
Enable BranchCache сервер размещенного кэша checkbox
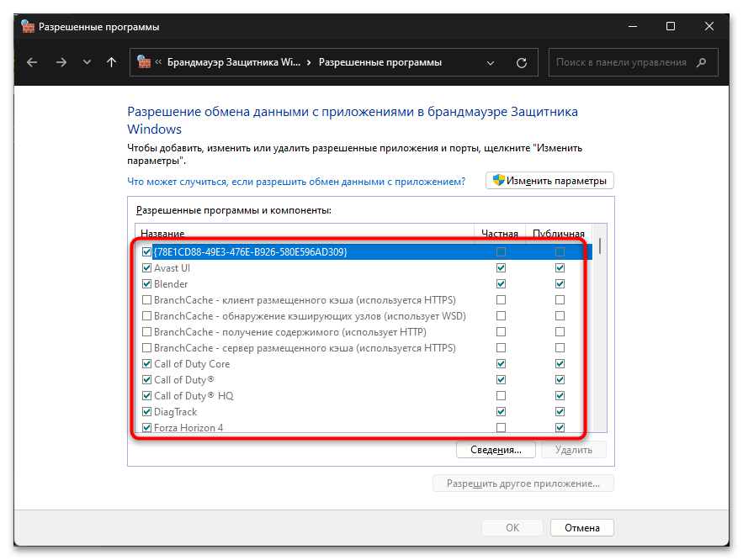(147, 348)
